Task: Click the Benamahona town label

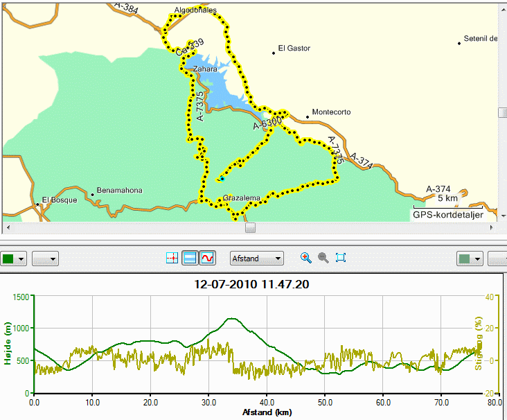Action: 120,191
